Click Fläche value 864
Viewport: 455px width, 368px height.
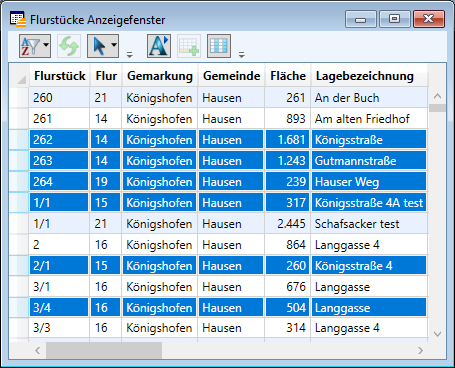288,245
